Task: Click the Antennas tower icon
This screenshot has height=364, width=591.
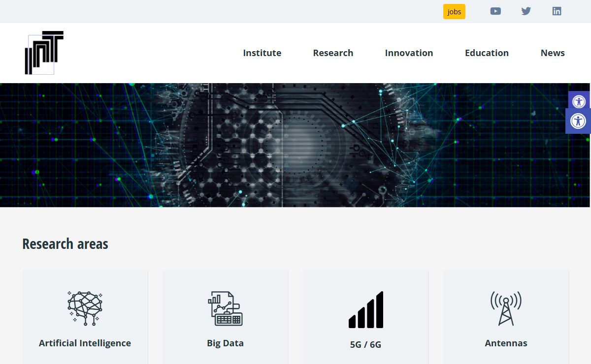Action: click(x=506, y=308)
